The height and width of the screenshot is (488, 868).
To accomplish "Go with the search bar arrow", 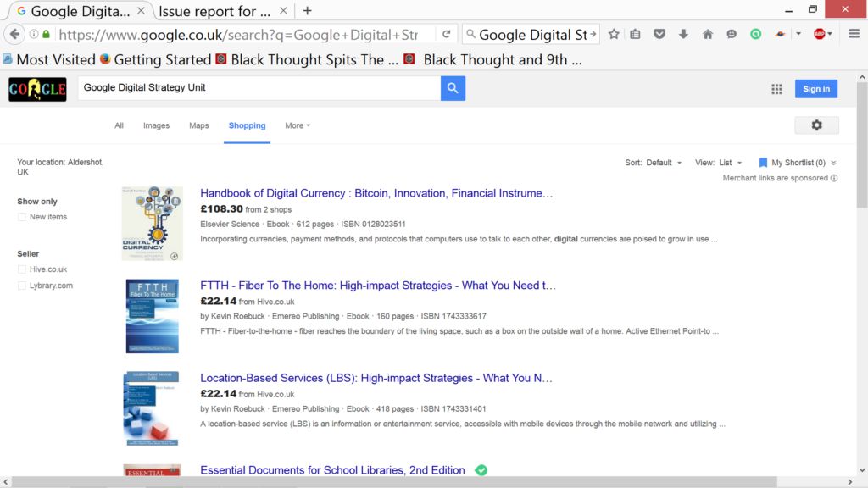I will point(593,34).
